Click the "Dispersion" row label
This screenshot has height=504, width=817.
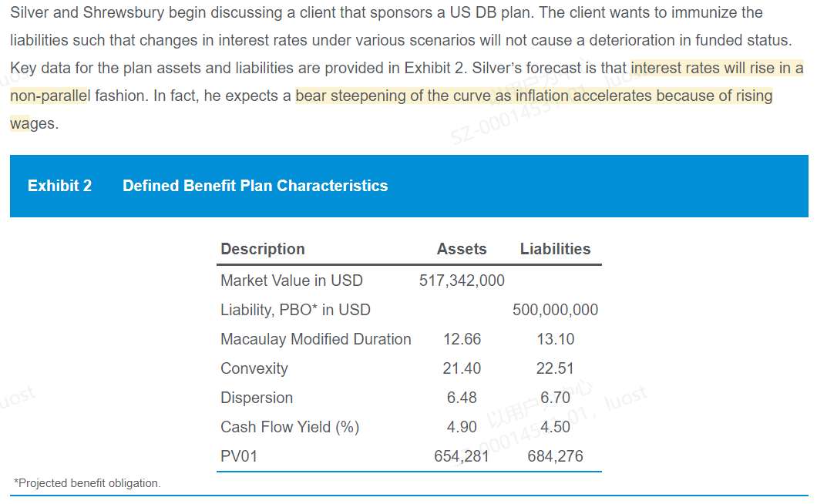[x=257, y=398]
